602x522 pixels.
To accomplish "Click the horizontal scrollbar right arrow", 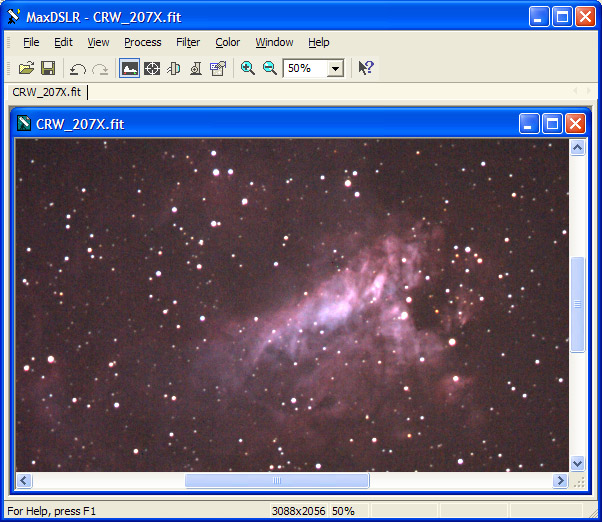I will [561, 481].
